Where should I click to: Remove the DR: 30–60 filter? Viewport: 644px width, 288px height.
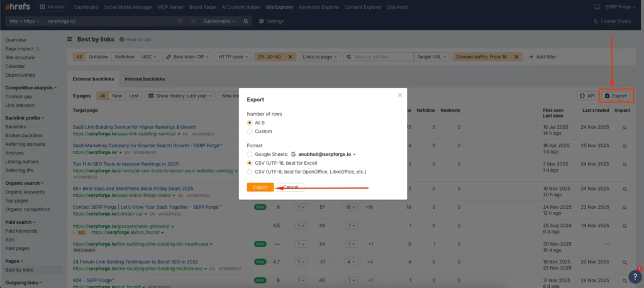point(290,57)
